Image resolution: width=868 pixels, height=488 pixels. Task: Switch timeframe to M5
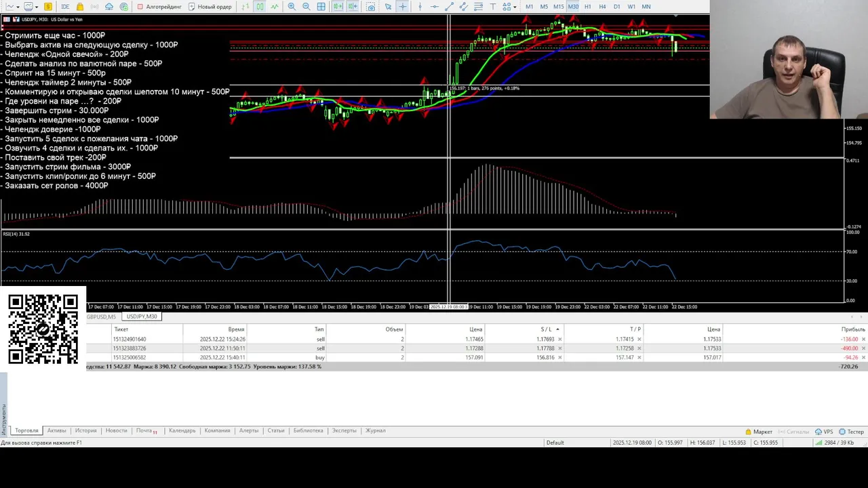pyautogui.click(x=544, y=7)
